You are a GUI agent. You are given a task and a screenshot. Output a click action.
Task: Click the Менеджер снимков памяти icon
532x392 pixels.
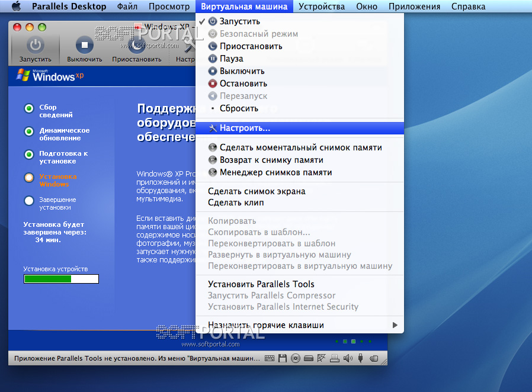[x=213, y=172]
